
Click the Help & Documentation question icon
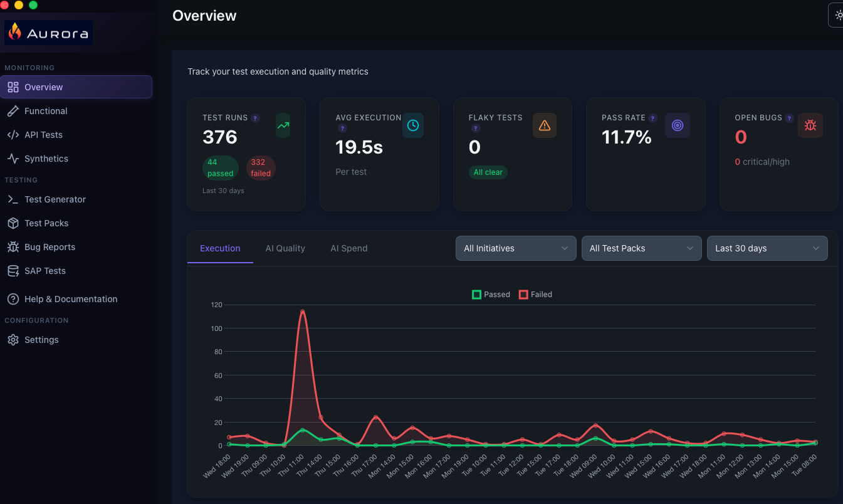pyautogui.click(x=13, y=299)
